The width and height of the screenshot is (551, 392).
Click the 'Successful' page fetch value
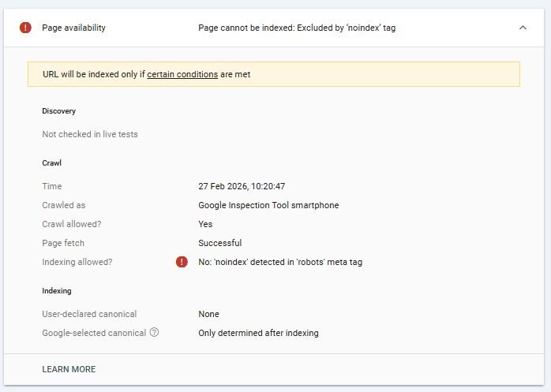click(219, 243)
